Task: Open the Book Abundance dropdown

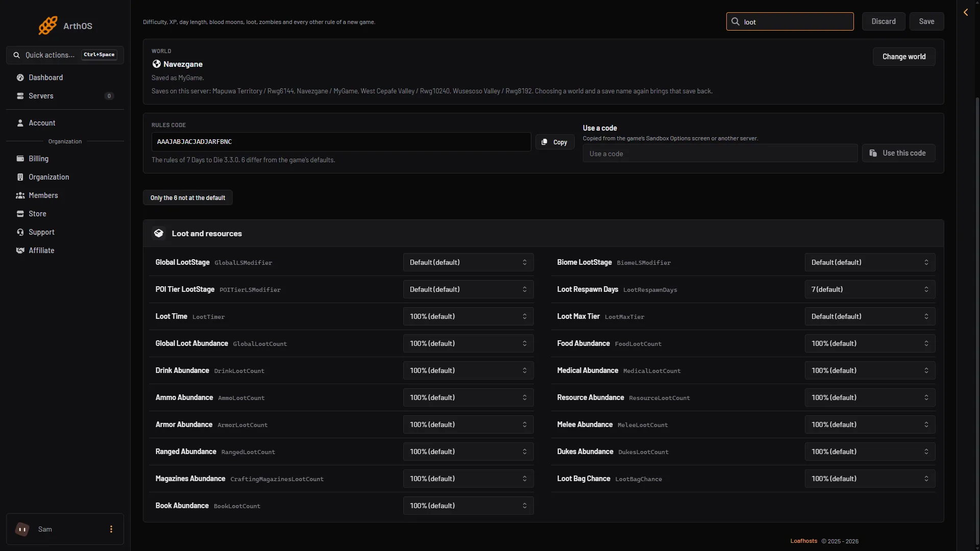Action: pyautogui.click(x=469, y=506)
